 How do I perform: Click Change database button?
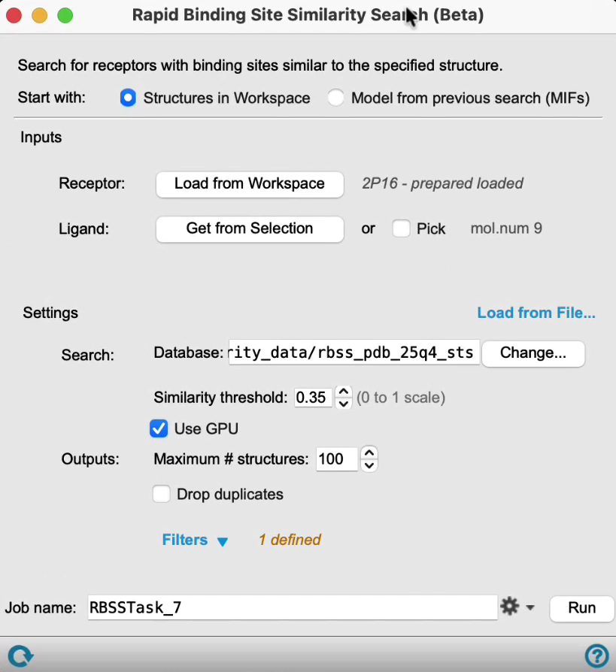coord(533,353)
